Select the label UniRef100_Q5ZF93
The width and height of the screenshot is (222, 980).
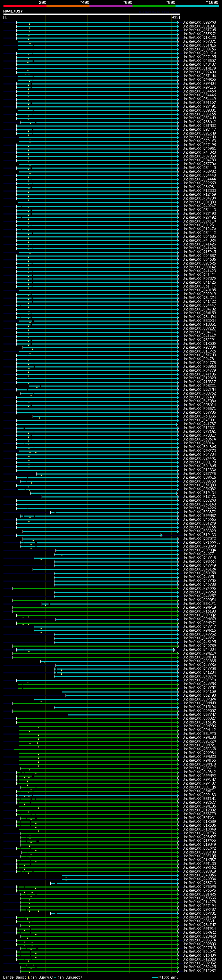[199, 695]
